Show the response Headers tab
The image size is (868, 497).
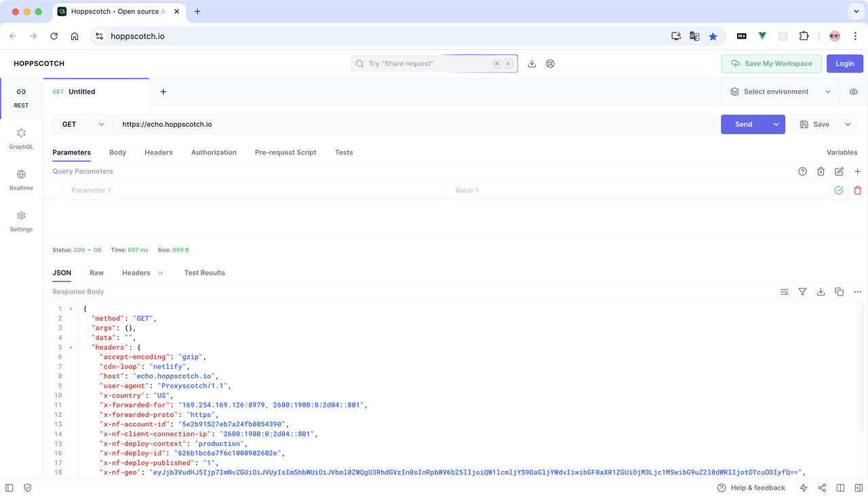(143, 273)
